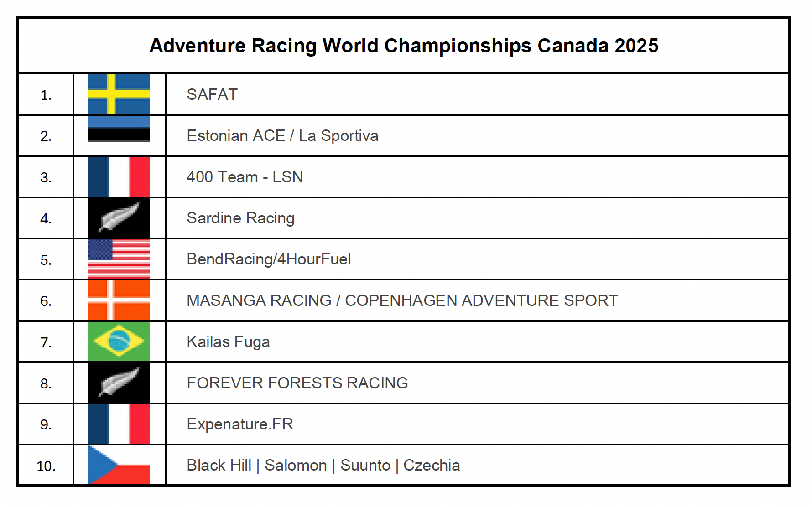Click the French flag beside 400 Team - LSN
The width and height of the screenshot is (812, 507).
(x=119, y=176)
